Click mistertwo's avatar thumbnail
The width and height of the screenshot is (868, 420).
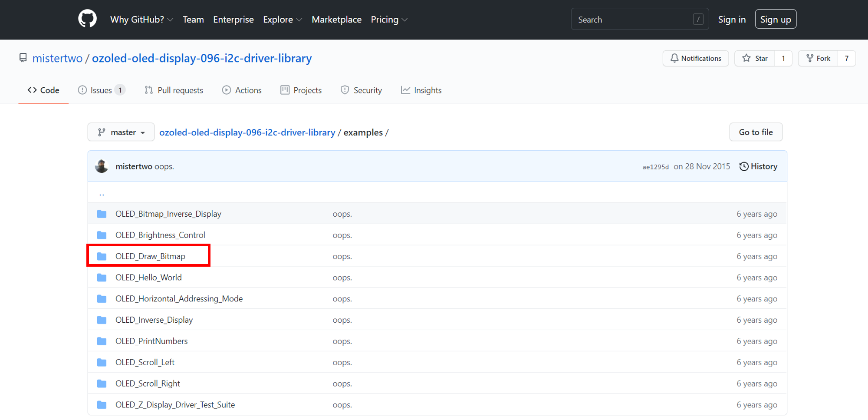[102, 166]
